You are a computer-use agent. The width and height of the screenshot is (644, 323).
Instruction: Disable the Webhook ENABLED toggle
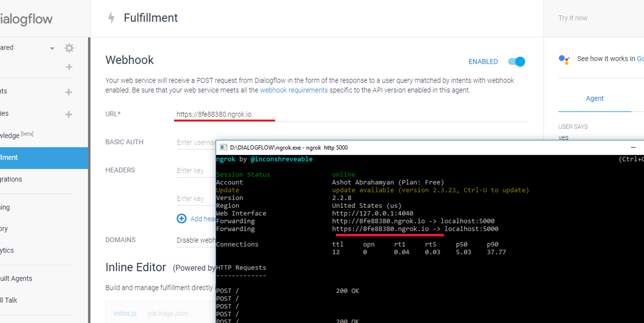tap(516, 62)
